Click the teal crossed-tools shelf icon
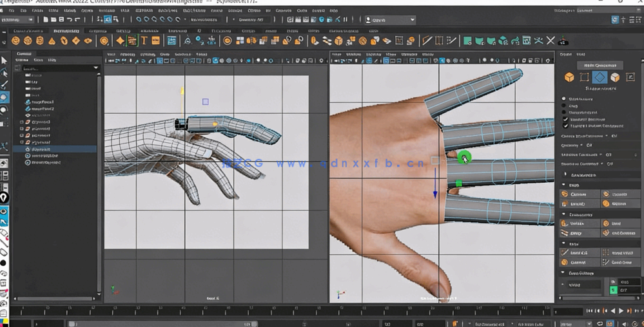Screen dimensions: 644x327 click(538, 40)
